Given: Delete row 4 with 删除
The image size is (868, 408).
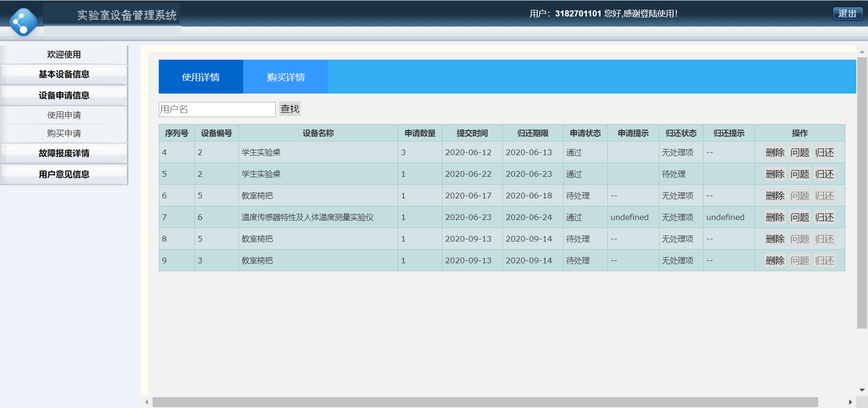Looking at the screenshot, I should point(775,152).
